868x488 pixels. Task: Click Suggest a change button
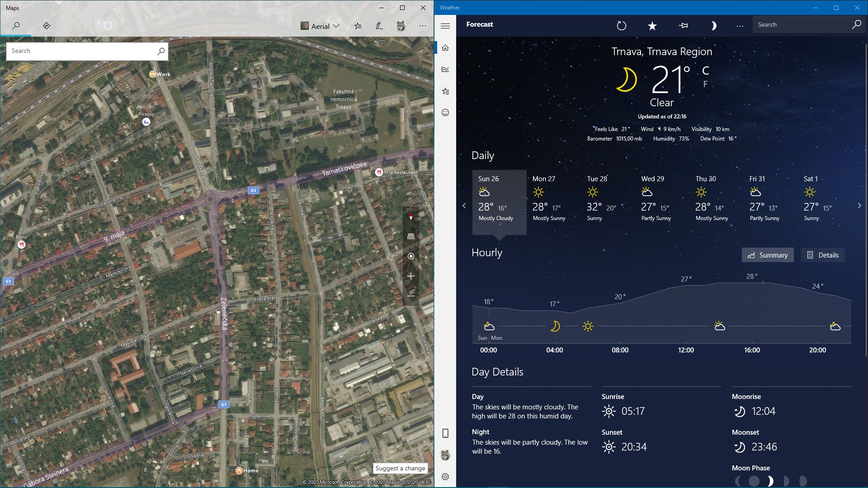point(400,468)
